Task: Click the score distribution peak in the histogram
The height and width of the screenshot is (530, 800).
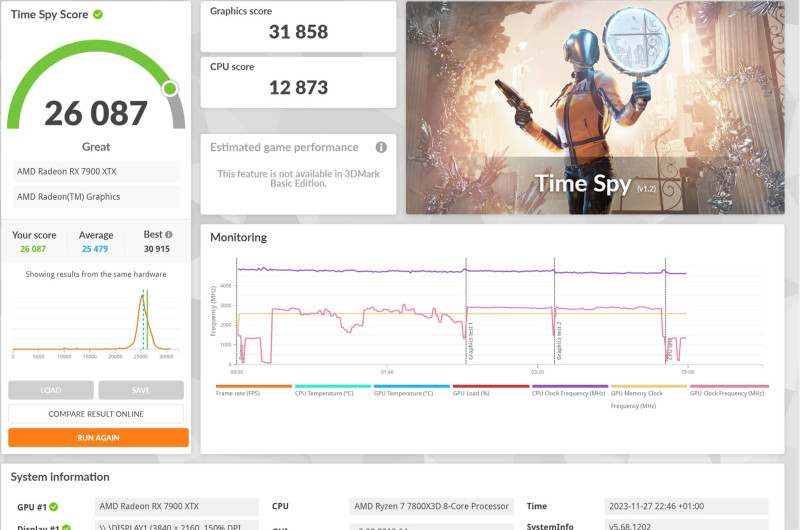Action: (x=142, y=297)
